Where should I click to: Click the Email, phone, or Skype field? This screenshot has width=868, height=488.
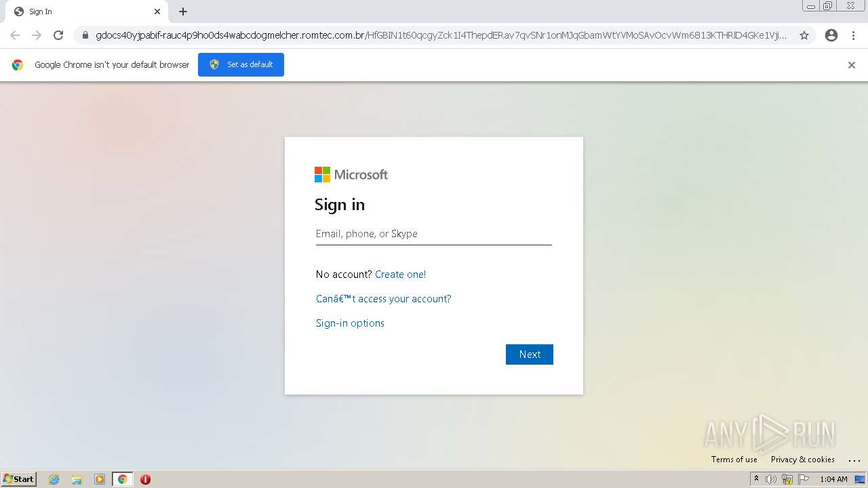click(434, 234)
